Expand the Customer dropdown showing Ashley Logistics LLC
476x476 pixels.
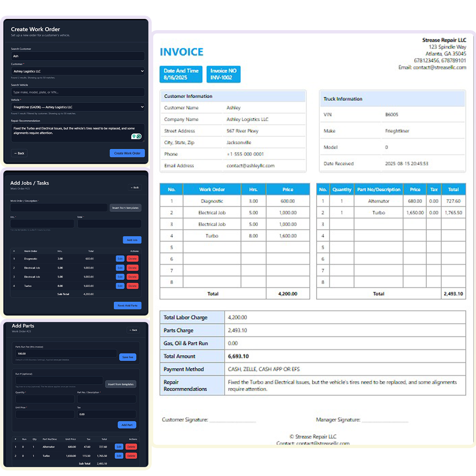pos(78,71)
